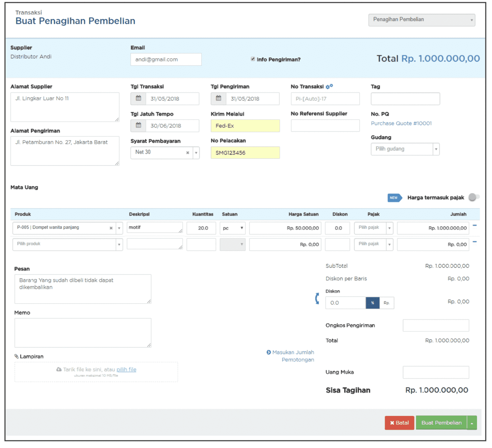
Task: Click the Ongkos Pengiriman input field
Action: 436,325
